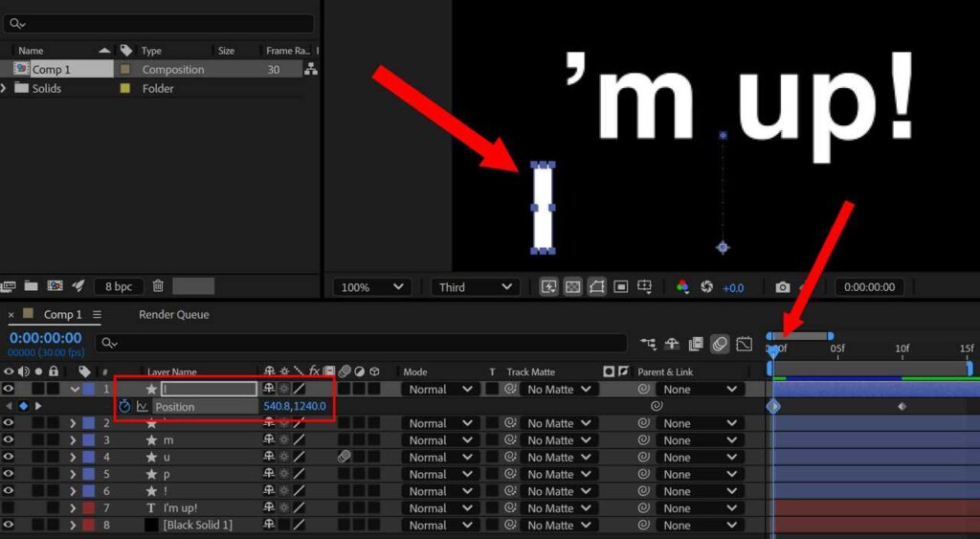Click parent pick whip of layer p
The image size is (980, 539).
(x=644, y=474)
